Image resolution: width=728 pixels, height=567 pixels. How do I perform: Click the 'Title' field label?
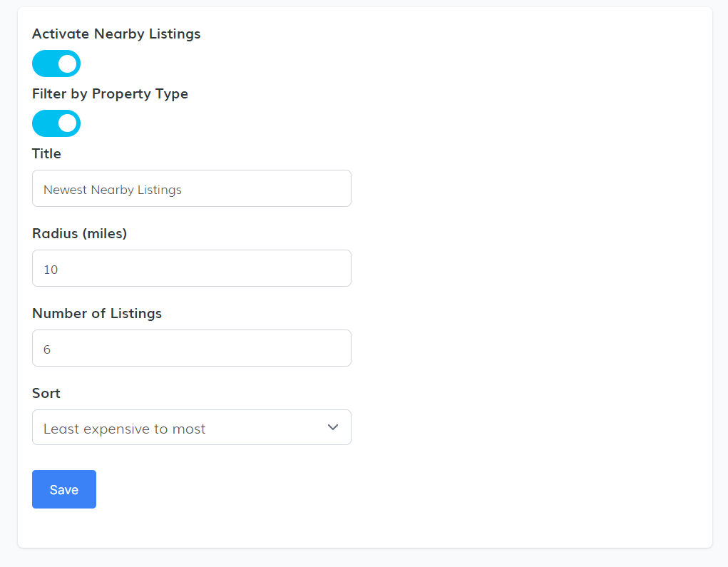click(x=46, y=153)
